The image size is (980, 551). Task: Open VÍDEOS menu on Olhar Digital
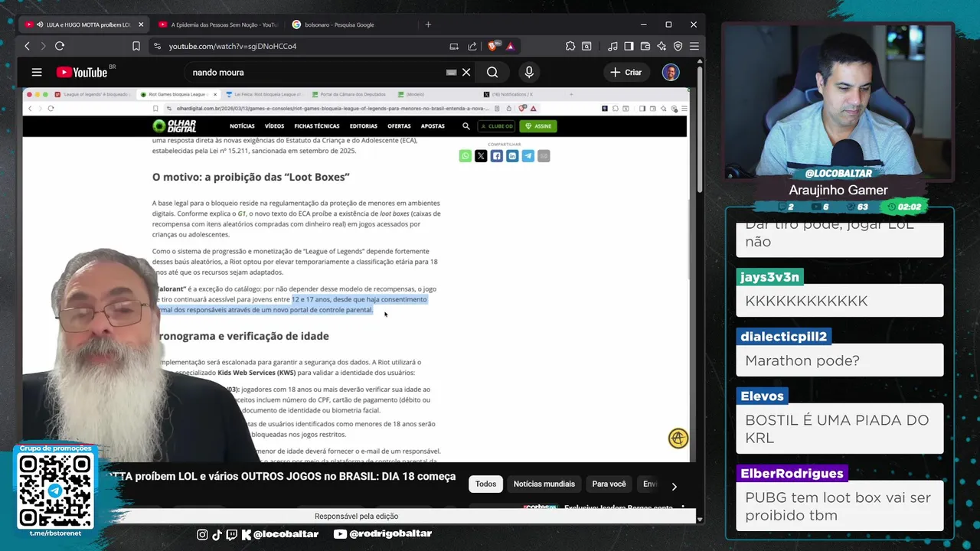pyautogui.click(x=274, y=126)
